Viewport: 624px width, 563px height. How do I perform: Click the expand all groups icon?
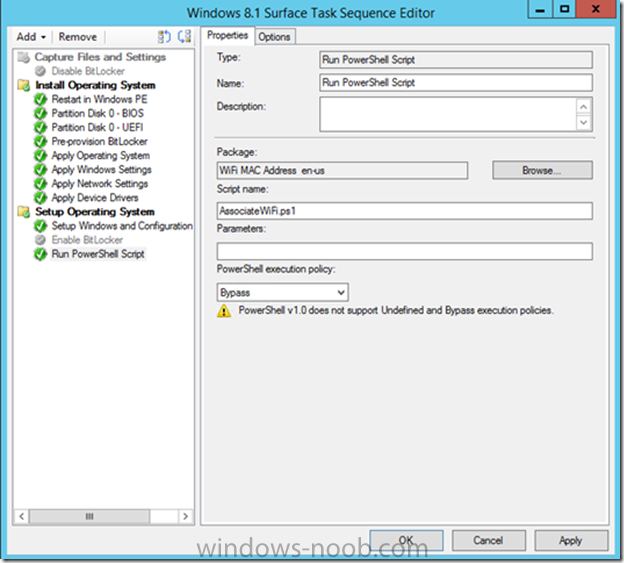coord(164,37)
